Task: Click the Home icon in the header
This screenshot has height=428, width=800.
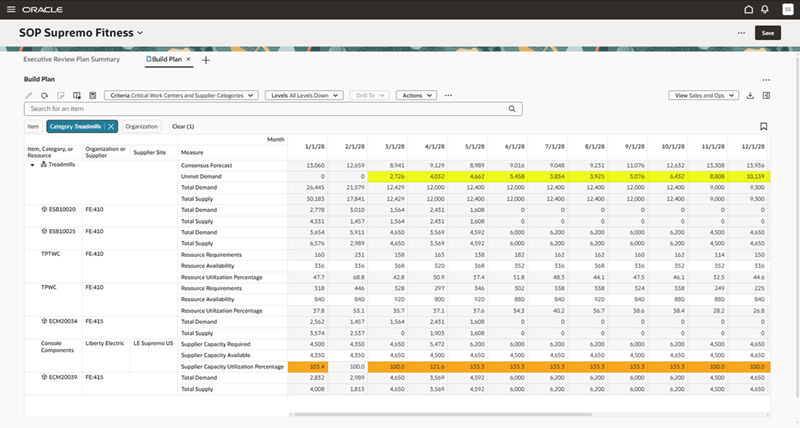Action: pos(750,9)
